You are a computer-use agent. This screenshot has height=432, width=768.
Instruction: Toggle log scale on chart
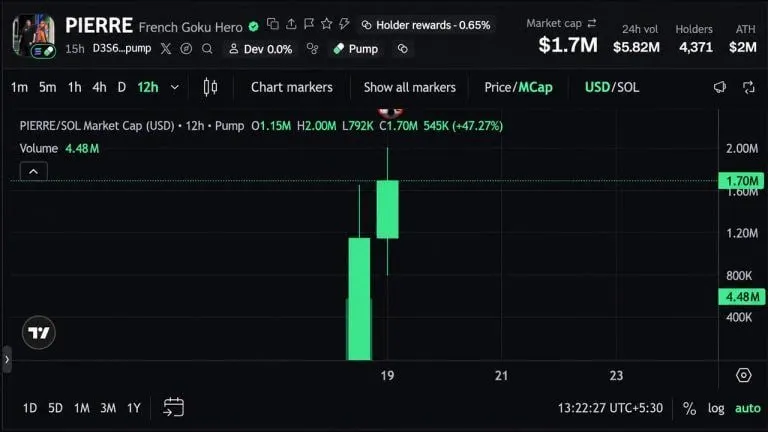(x=716, y=408)
